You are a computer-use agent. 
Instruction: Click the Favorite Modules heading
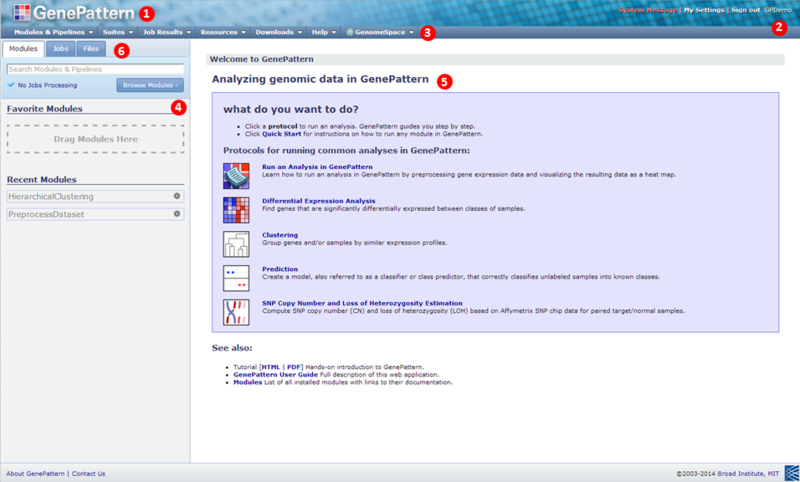click(44, 109)
